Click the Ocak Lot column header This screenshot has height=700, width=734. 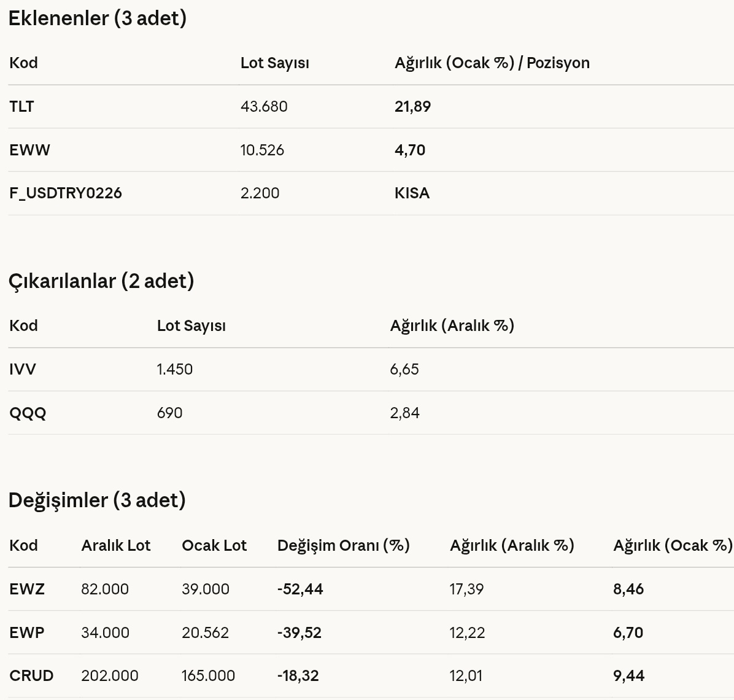coord(214,545)
